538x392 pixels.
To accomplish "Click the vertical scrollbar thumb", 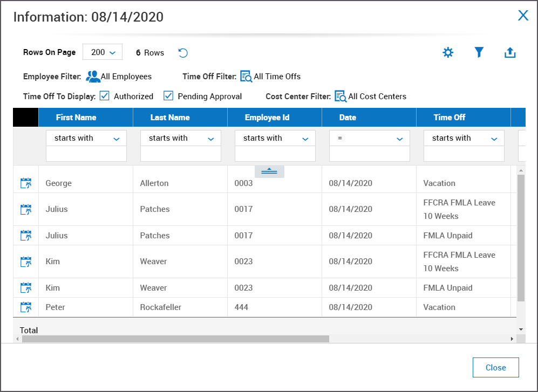I will click(521, 238).
